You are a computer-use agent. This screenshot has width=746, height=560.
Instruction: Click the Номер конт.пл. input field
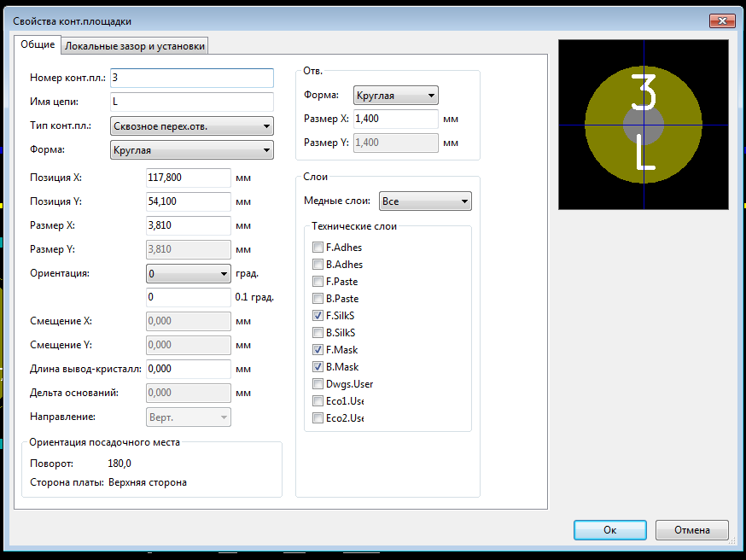(x=192, y=78)
